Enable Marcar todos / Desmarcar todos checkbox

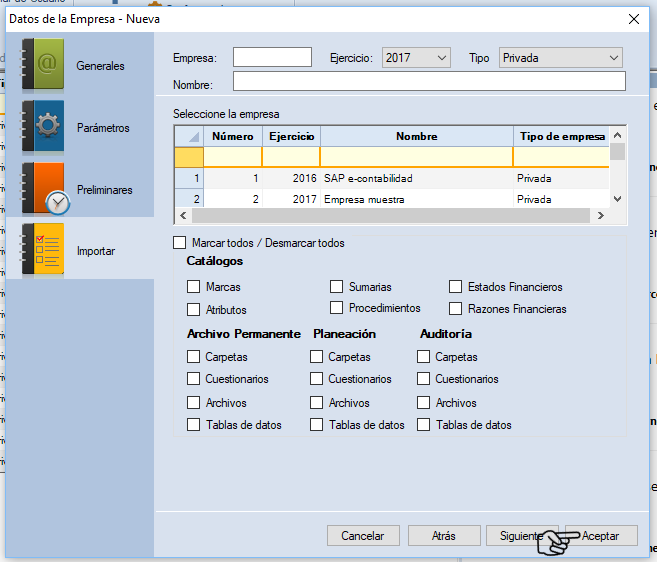point(180,243)
